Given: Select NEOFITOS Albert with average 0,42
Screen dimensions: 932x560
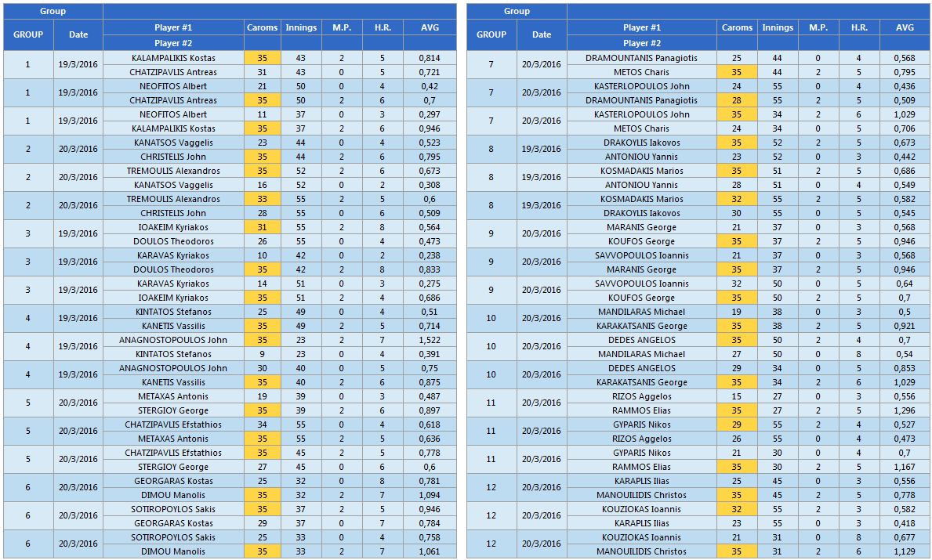Looking at the screenshot, I should coord(173,86).
